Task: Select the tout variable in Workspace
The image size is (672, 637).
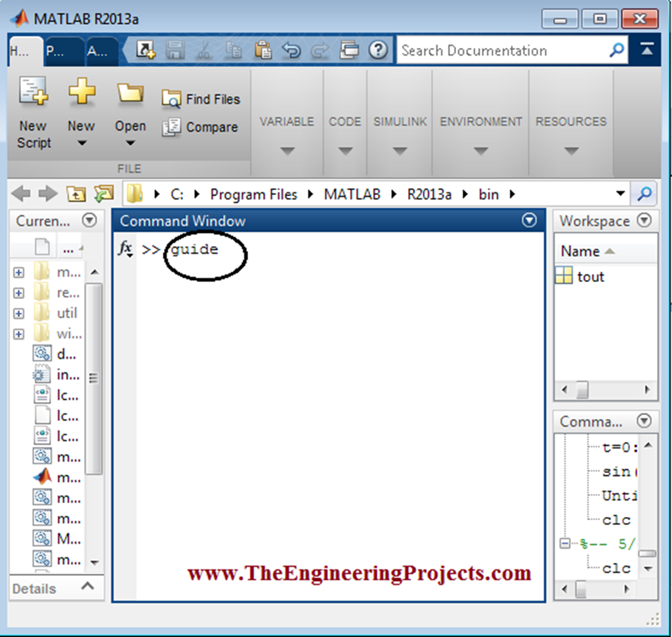Action: tap(590, 277)
